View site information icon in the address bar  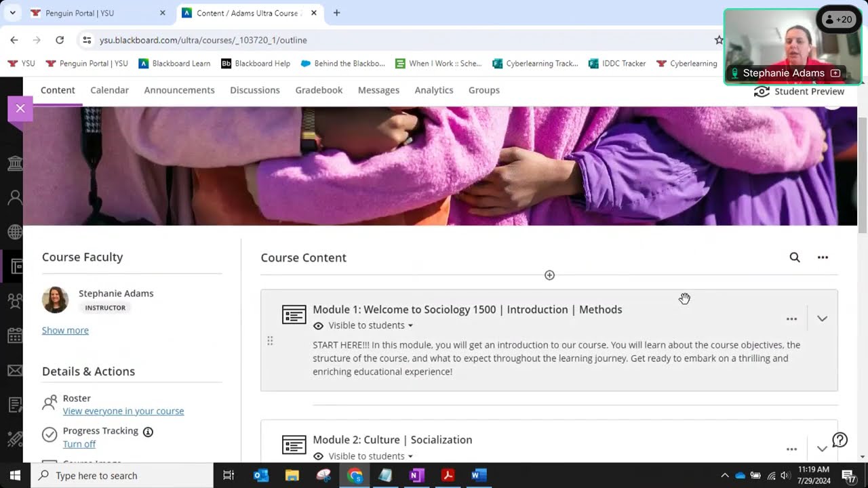(87, 40)
